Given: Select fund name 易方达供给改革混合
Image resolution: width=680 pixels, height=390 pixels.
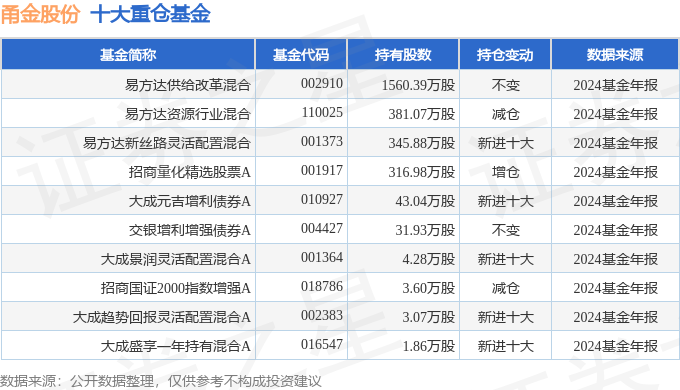Looking at the screenshot, I should 188,85.
